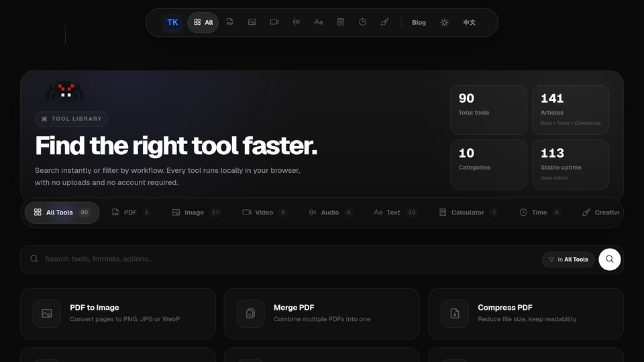Open Audio waveform icon in top nav
The width and height of the screenshot is (644, 362).
click(x=296, y=22)
